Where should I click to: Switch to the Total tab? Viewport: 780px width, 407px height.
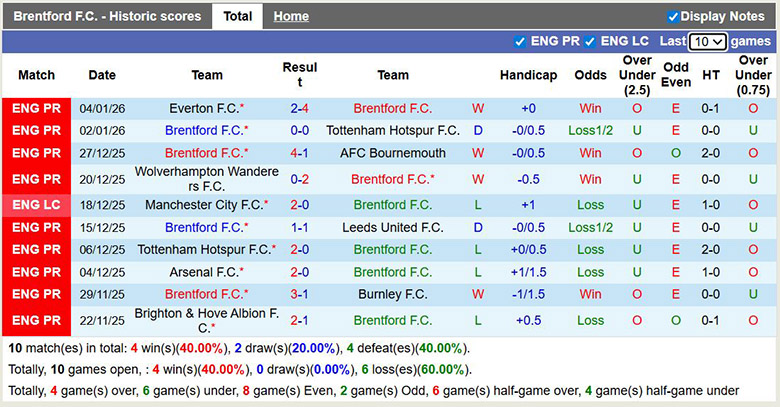pos(237,16)
